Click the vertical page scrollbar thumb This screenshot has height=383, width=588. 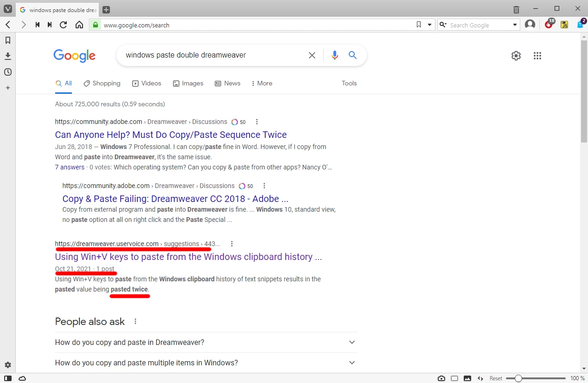(x=584, y=92)
